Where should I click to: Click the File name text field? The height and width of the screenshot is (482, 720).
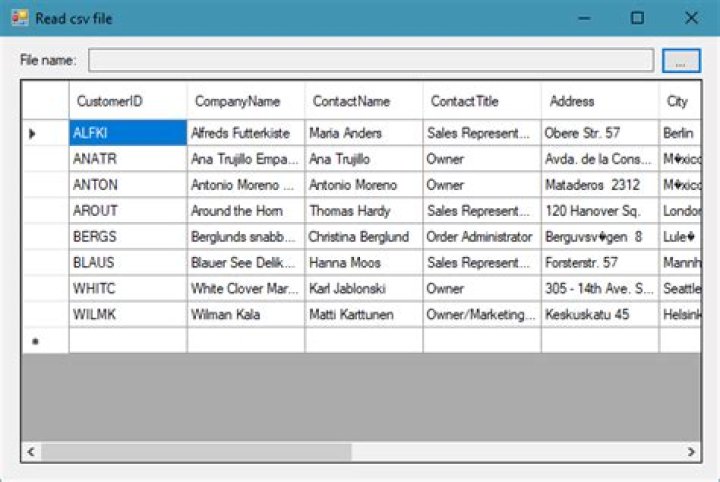pyautogui.click(x=371, y=60)
